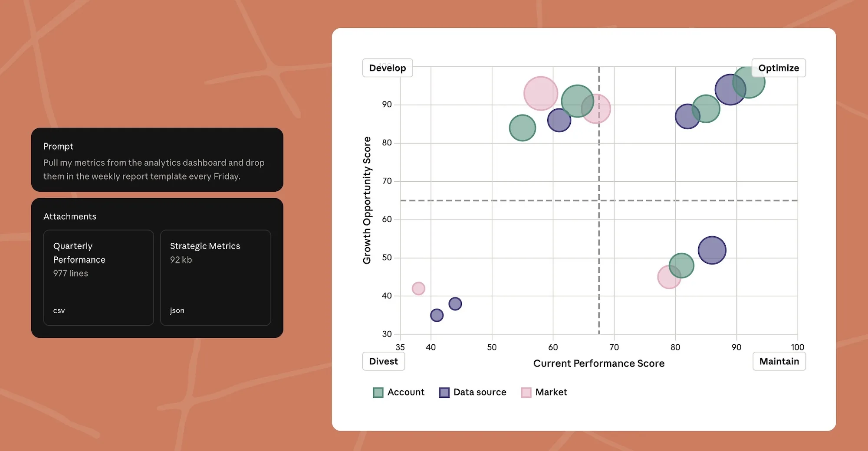The height and width of the screenshot is (451, 868).
Task: Select the Maintain quadrant label
Action: (779, 361)
